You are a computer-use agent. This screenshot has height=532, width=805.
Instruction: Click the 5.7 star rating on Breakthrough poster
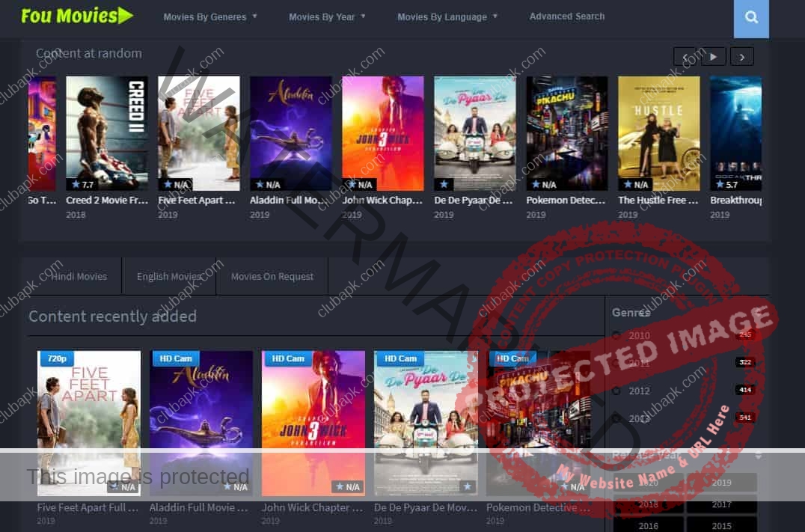[x=727, y=184]
